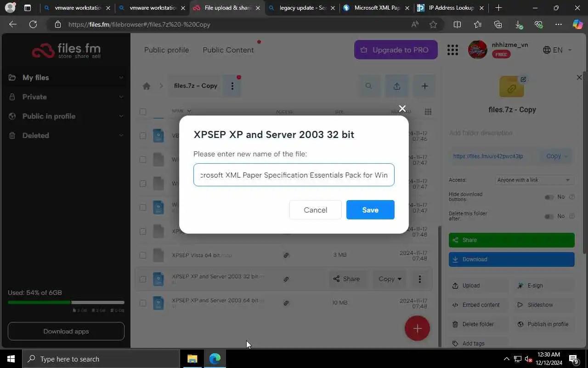Save the new file name
This screenshot has height=368, width=588.
tap(370, 210)
